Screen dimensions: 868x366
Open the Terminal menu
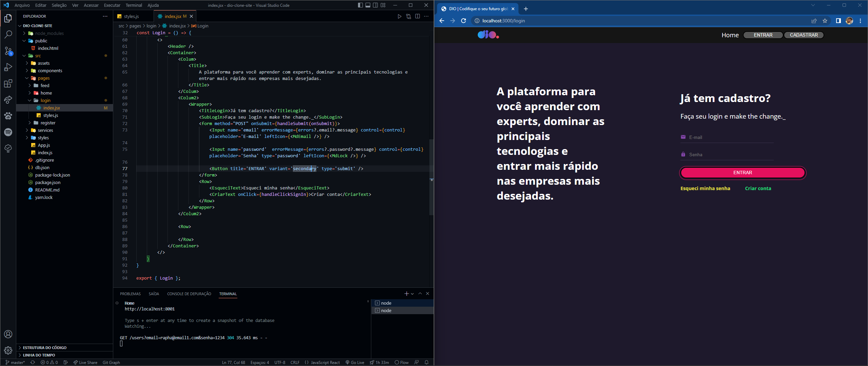(134, 5)
